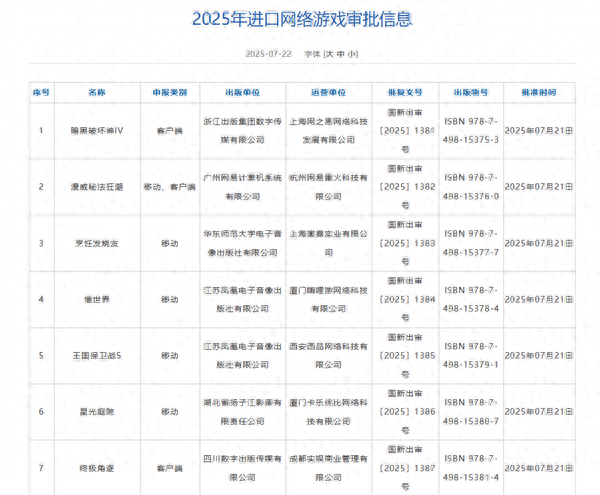Click the 批复文号 column header
Screen dimensions: 600x495
[405, 93]
